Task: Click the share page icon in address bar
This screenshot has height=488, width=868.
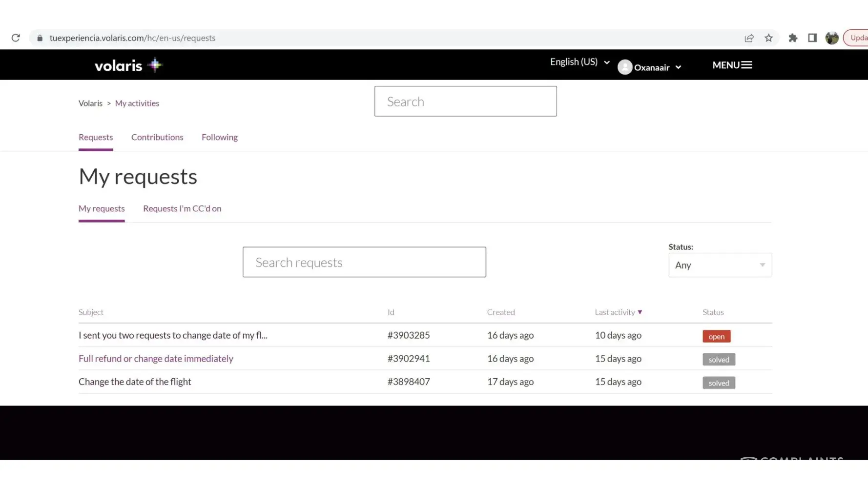Action: coord(749,38)
